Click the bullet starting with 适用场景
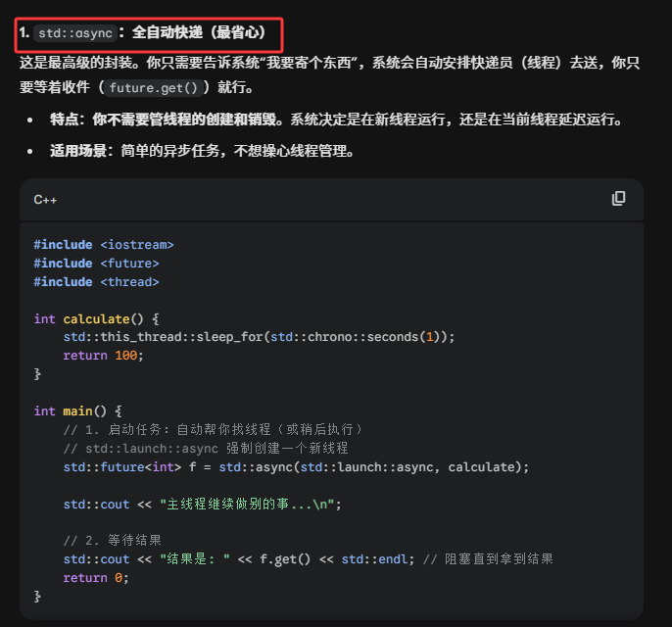The image size is (672, 627). coord(202,151)
